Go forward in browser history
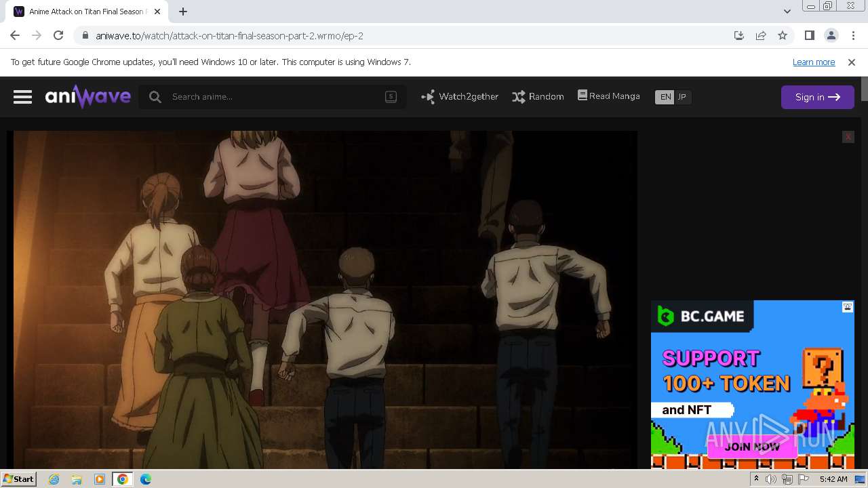Image resolution: width=868 pixels, height=488 pixels. pyautogui.click(x=37, y=35)
